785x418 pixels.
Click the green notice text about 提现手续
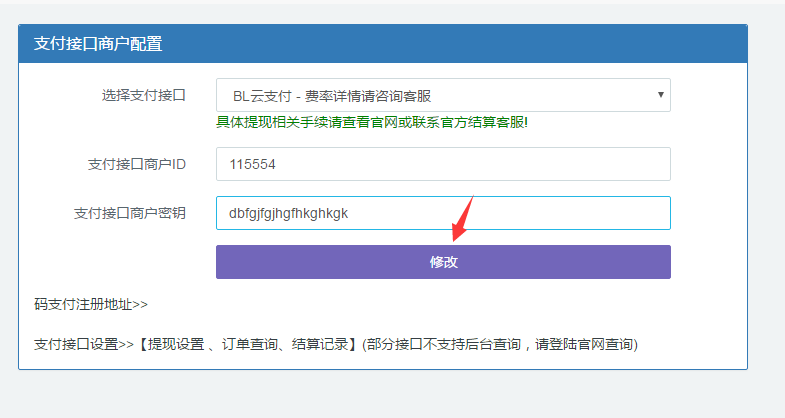[371, 122]
